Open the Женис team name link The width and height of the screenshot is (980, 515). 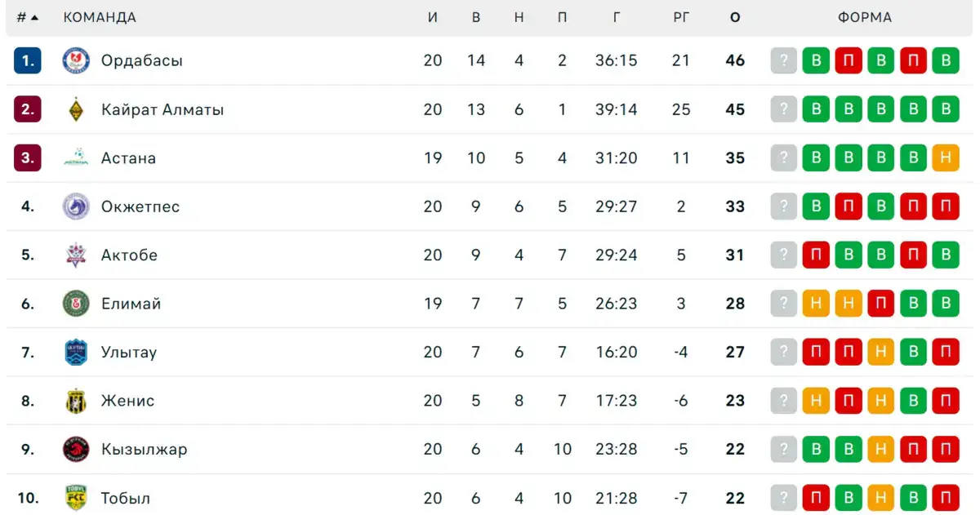point(127,401)
